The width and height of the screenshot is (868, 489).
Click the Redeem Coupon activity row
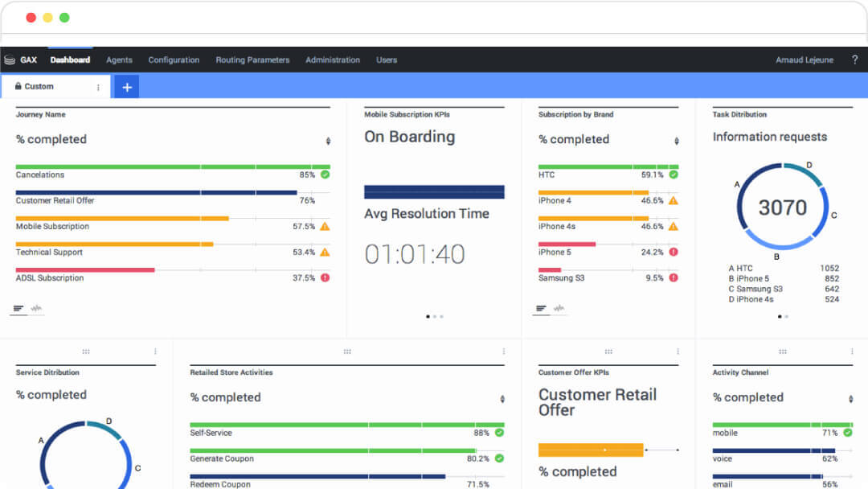point(347,481)
